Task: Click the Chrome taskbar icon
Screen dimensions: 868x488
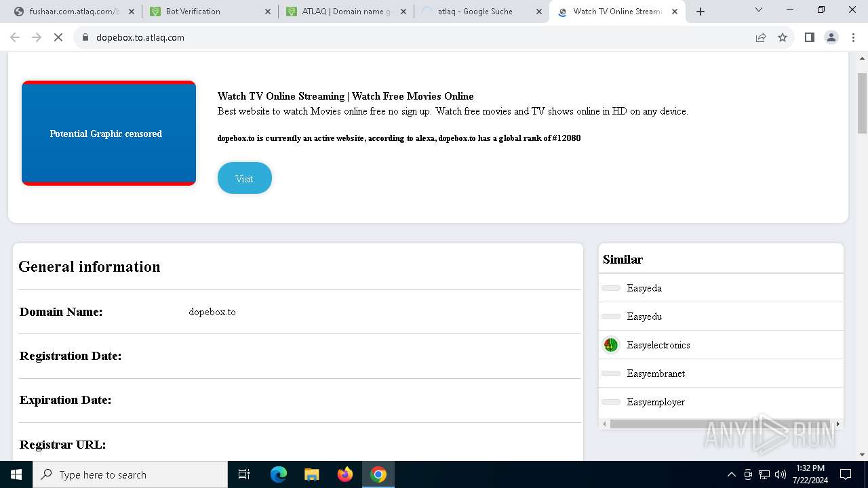Action: coord(378,474)
